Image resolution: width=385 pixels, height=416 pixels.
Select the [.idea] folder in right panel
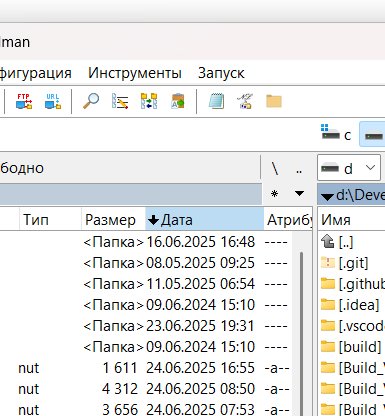[350, 305]
